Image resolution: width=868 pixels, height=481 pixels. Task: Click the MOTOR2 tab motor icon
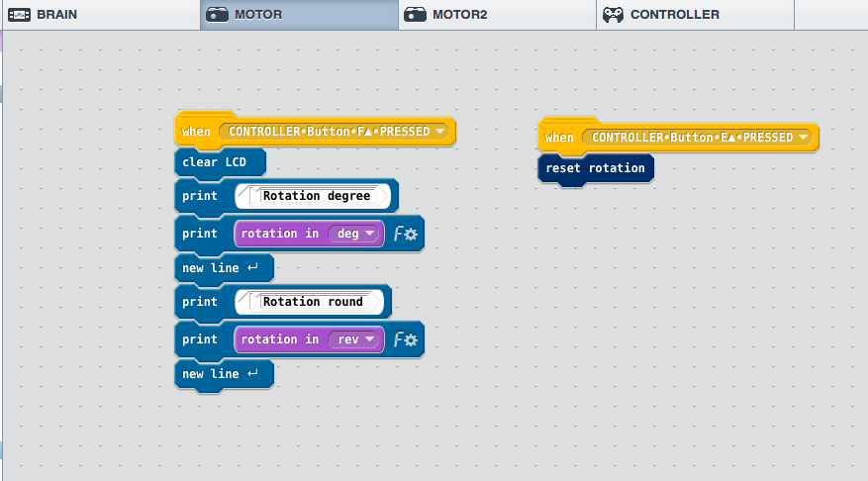pos(415,15)
